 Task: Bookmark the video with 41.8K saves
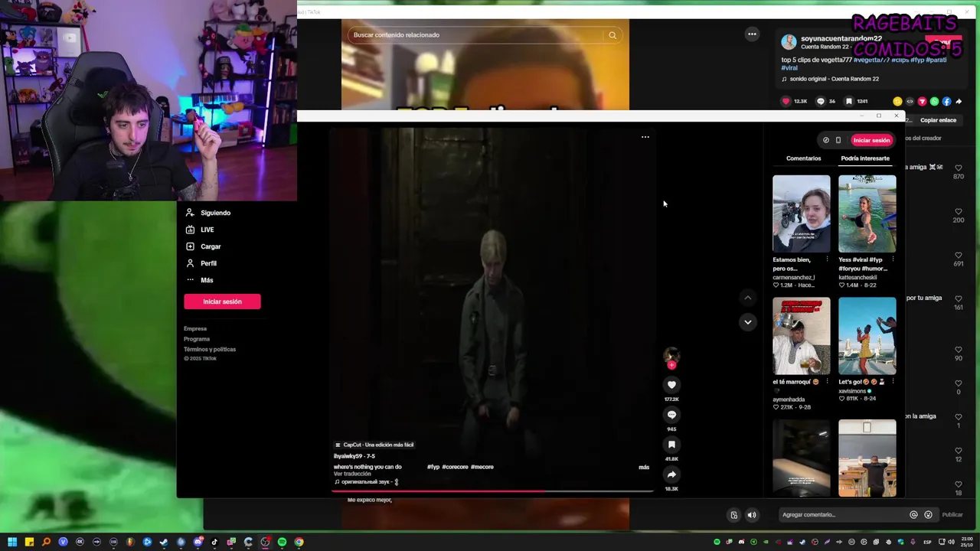point(671,445)
